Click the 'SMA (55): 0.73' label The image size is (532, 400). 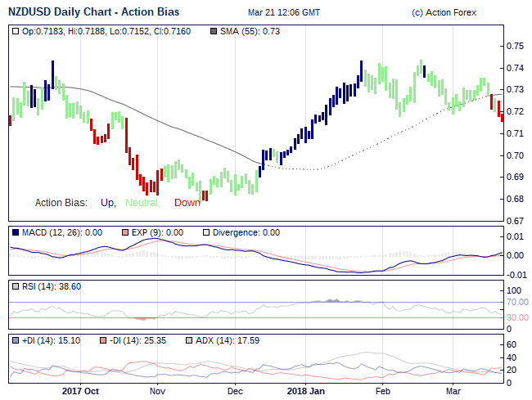[x=250, y=32]
